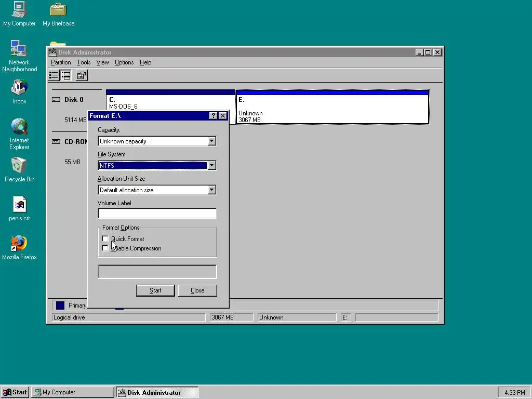The image size is (532, 399).
Task: Click the 'Unknown' status bar field
Action: [297, 317]
